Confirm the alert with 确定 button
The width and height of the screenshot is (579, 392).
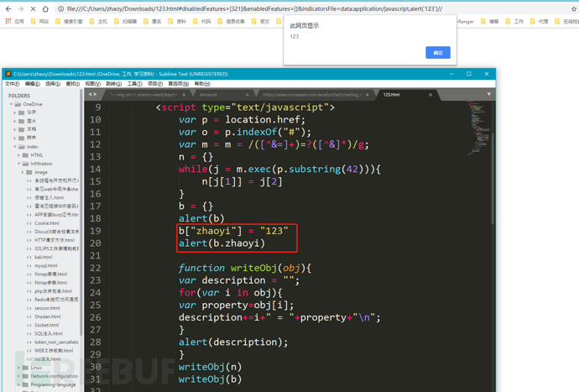(x=438, y=53)
